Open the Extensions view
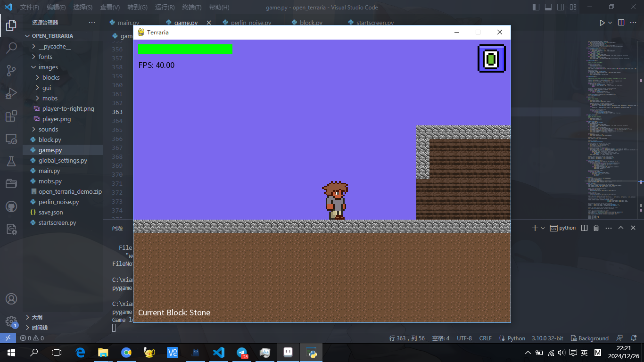This screenshot has width=644, height=362. [11, 116]
